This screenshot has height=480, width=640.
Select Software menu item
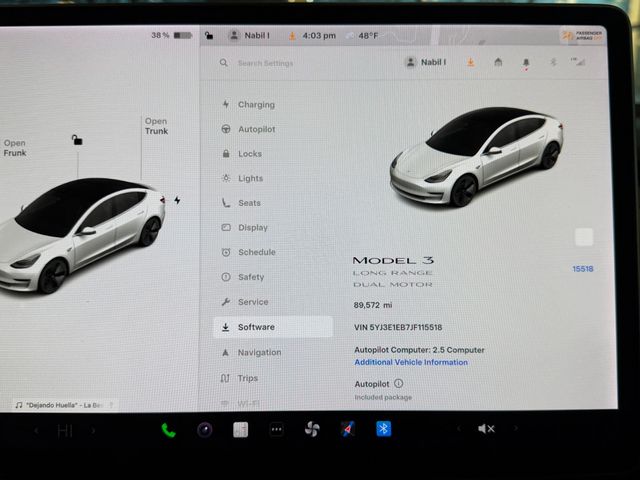pos(273,327)
